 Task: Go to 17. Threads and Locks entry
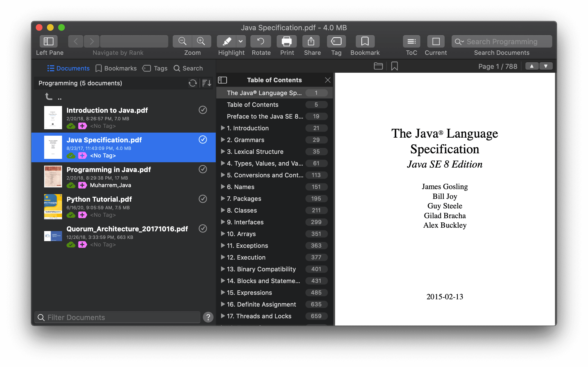274,316
